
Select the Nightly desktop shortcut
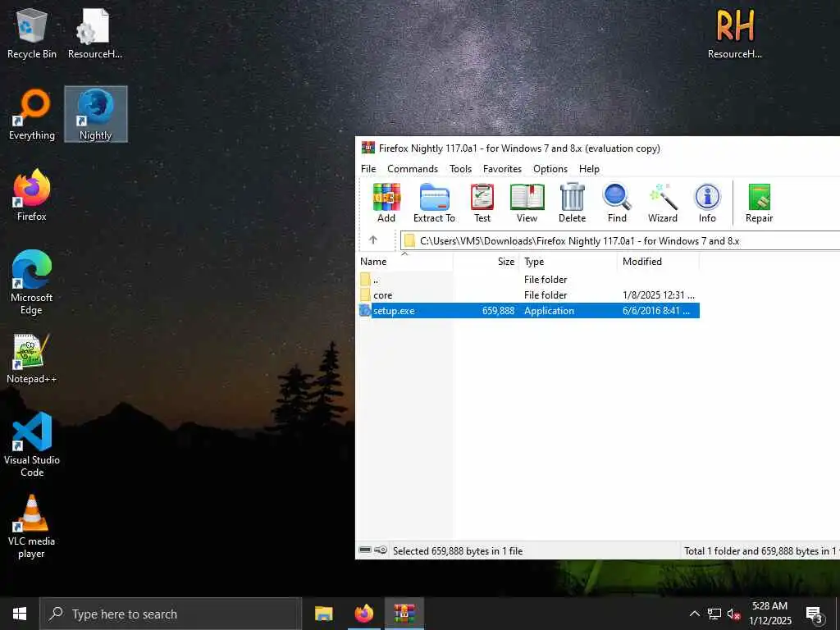tap(95, 115)
